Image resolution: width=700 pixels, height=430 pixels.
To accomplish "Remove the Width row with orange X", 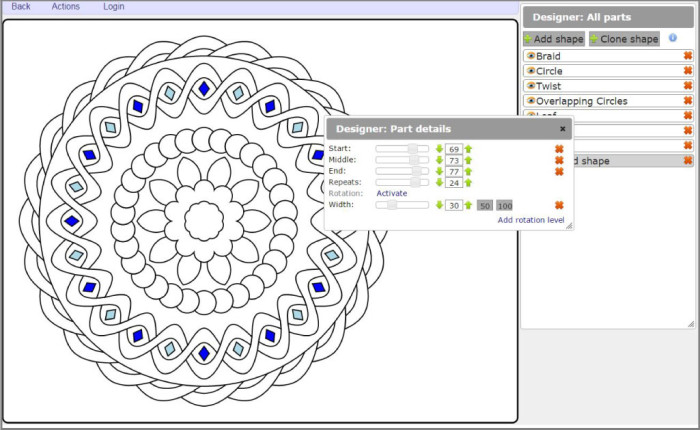I will 559,205.
